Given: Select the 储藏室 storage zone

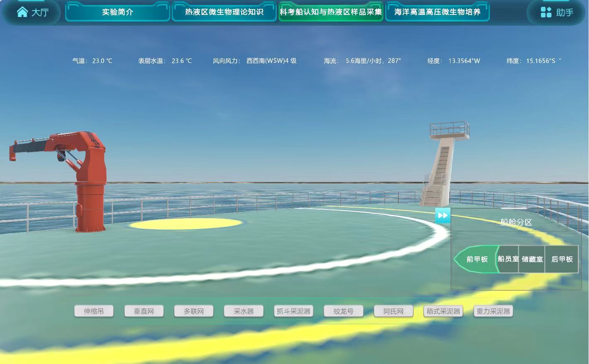Looking at the screenshot, I should [532, 259].
